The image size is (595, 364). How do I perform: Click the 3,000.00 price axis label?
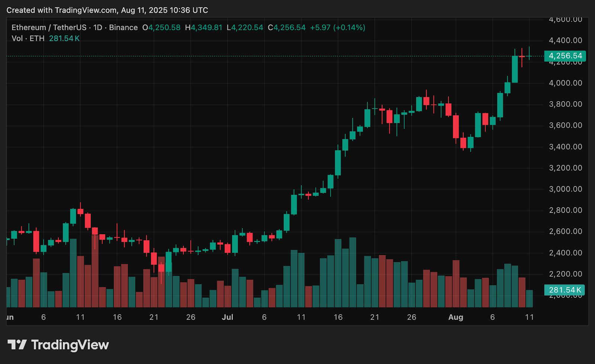pyautogui.click(x=565, y=189)
